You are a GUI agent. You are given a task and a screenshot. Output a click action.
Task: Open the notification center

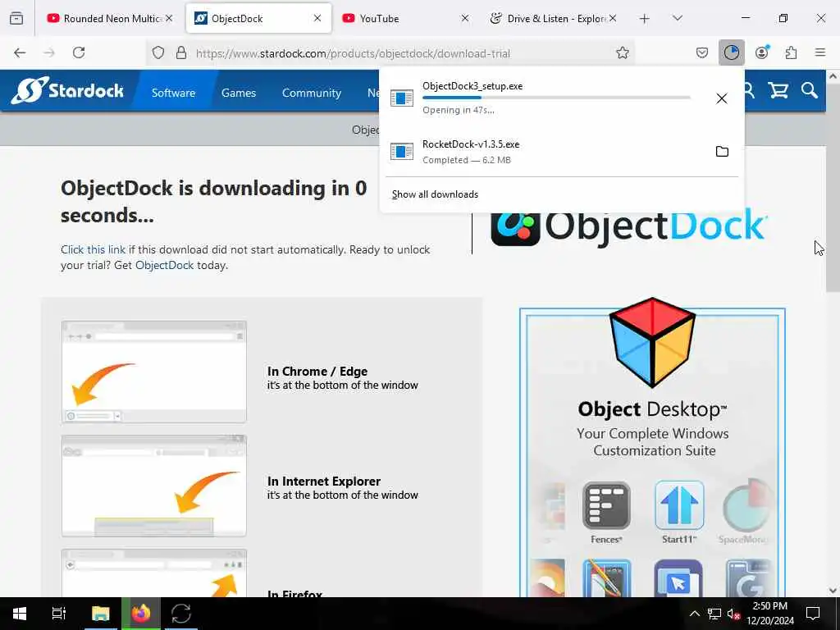coord(813,614)
